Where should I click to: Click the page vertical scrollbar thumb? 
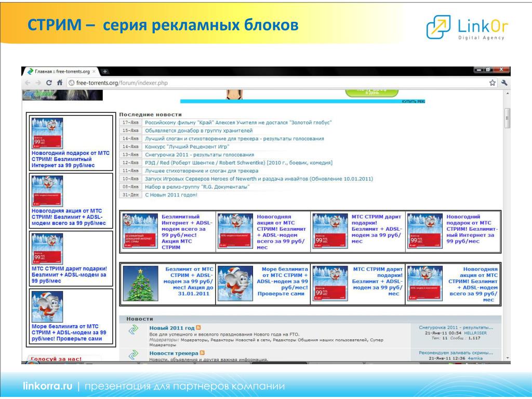click(507, 118)
